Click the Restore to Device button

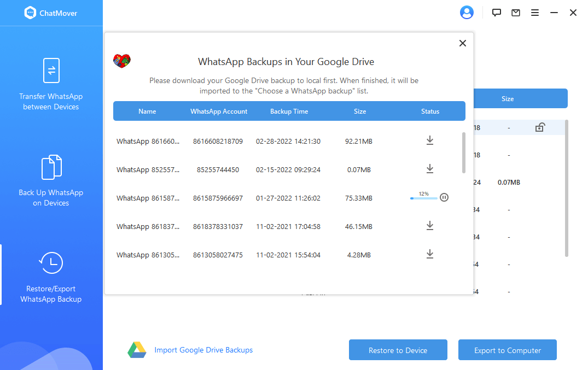tap(398, 350)
